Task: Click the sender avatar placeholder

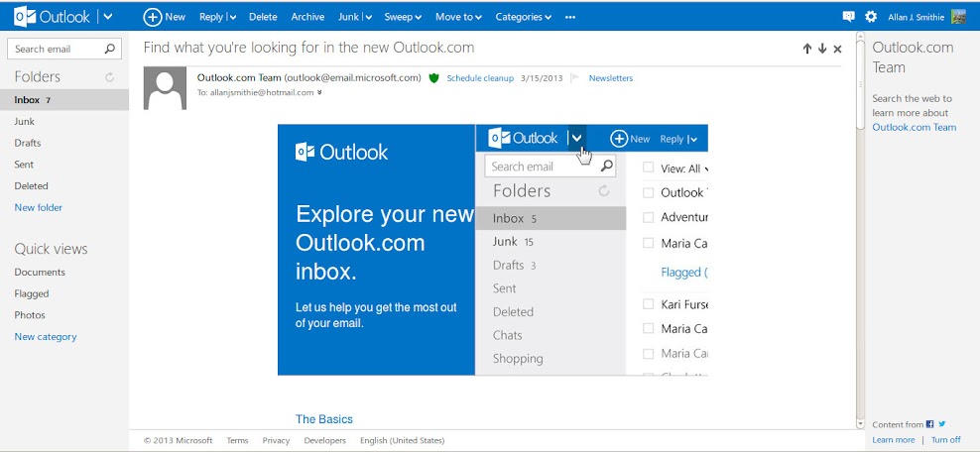Action: pyautogui.click(x=165, y=88)
